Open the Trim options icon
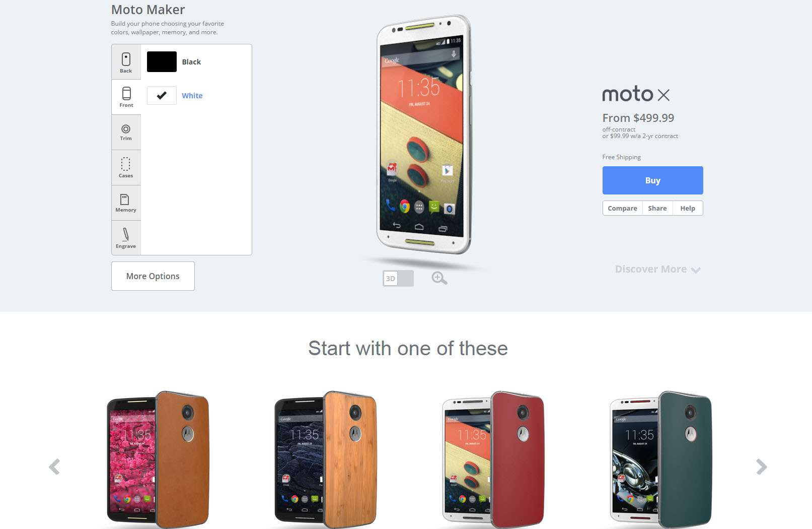 126,129
